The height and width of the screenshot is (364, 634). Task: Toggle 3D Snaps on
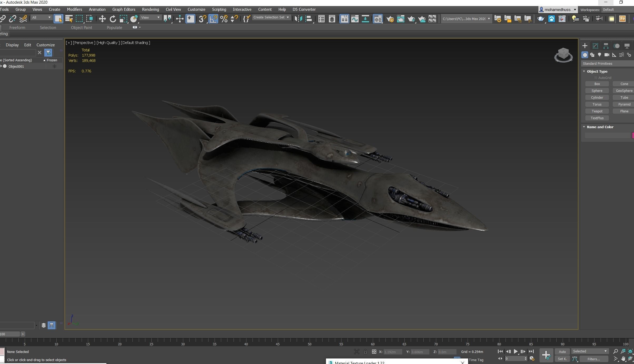click(x=202, y=19)
